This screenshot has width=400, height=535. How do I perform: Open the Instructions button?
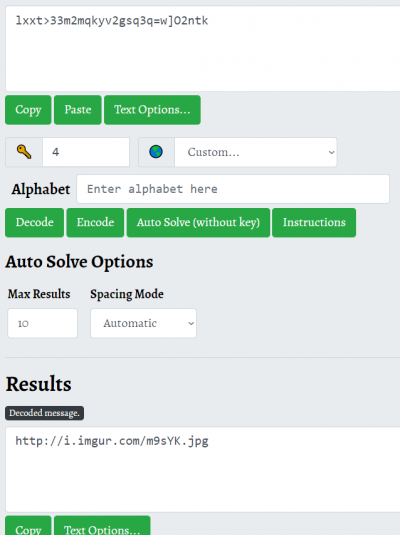pos(314,222)
